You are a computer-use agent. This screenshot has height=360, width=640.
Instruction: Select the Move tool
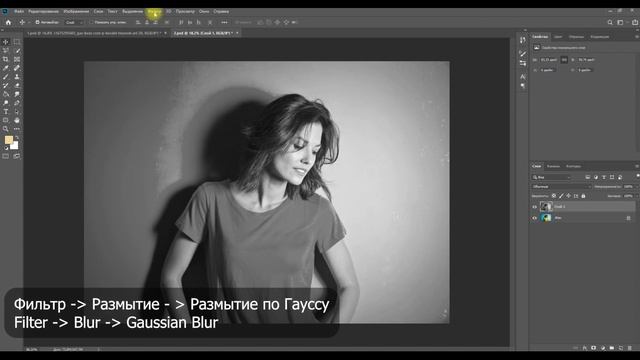[x=6, y=42]
